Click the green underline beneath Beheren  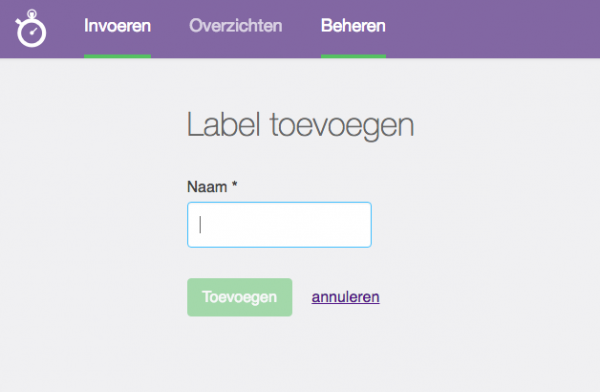353,56
